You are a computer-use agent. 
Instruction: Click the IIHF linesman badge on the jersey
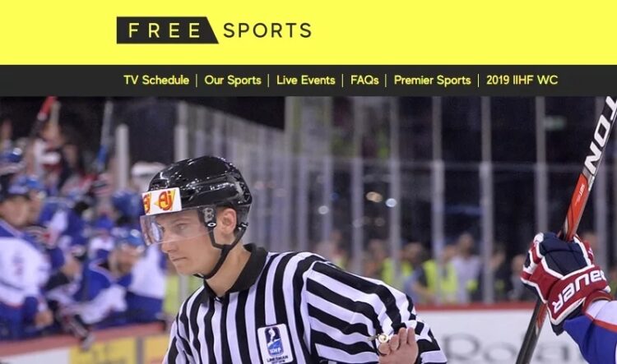click(275, 343)
